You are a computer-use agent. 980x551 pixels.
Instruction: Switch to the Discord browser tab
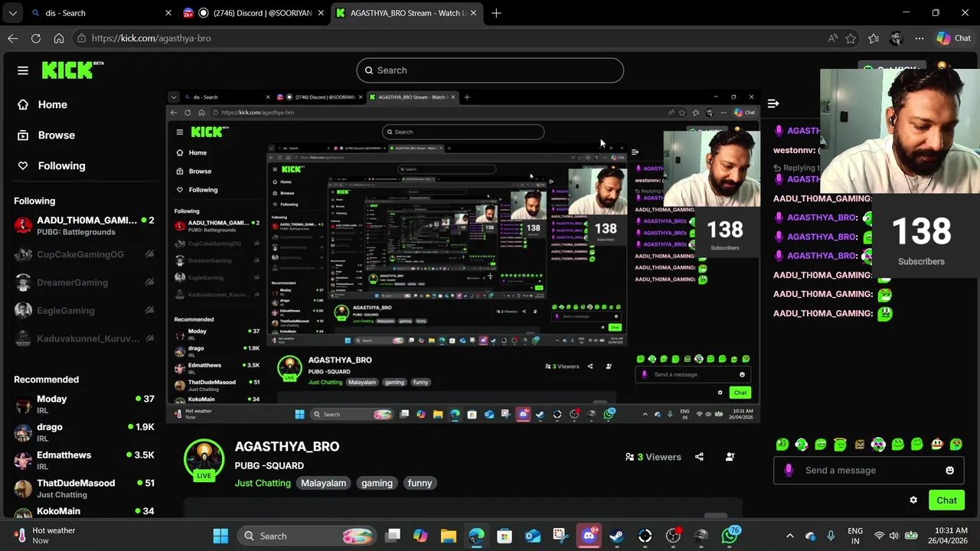(x=255, y=13)
